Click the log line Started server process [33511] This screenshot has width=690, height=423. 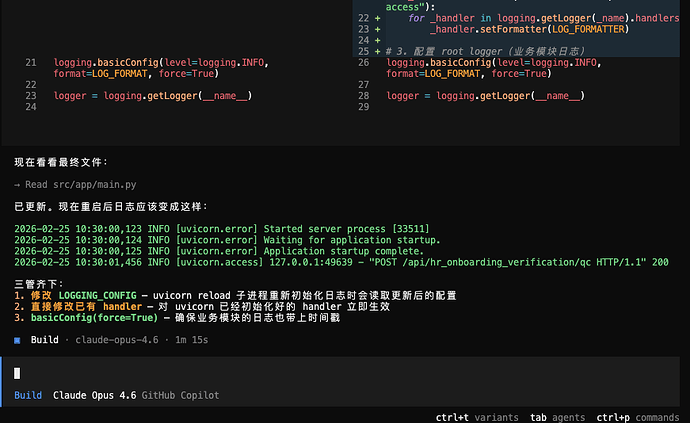coord(222,229)
